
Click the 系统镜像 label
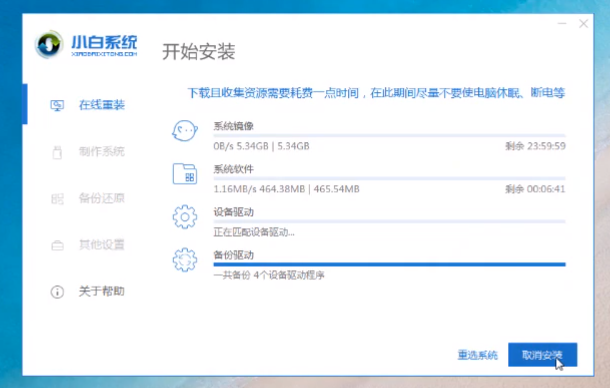tap(233, 126)
